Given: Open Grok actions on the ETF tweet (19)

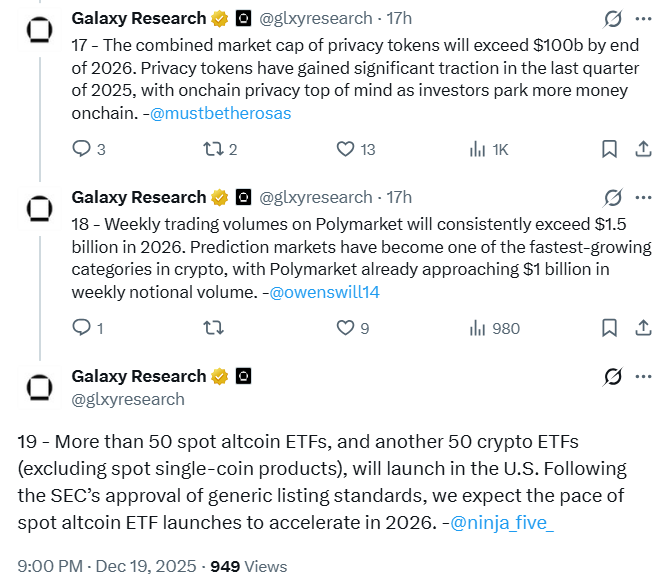Looking at the screenshot, I should (613, 377).
